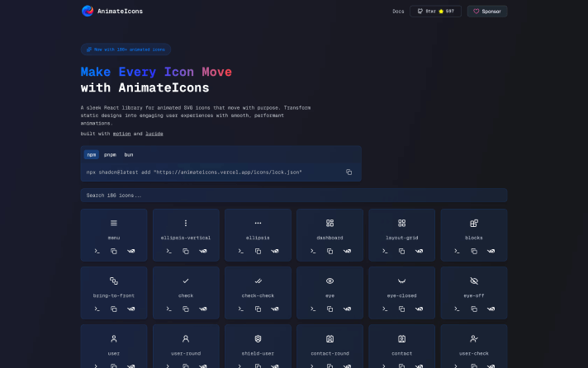
Task: Open the menu icon in v0
Action: click(130, 251)
